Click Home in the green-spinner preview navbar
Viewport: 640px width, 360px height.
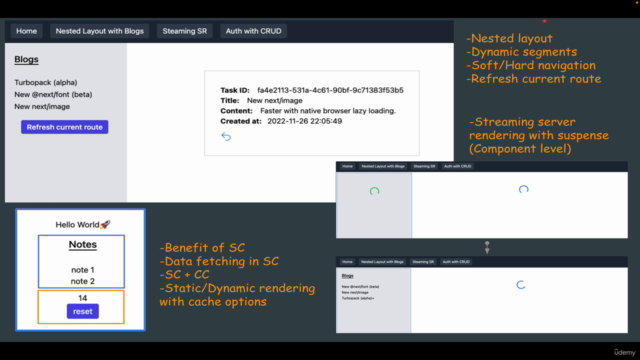347,166
